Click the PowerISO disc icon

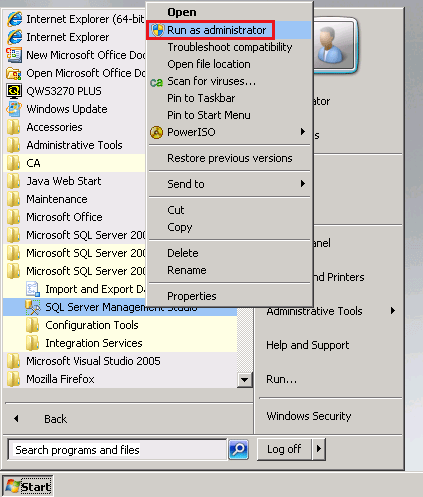(x=156, y=132)
